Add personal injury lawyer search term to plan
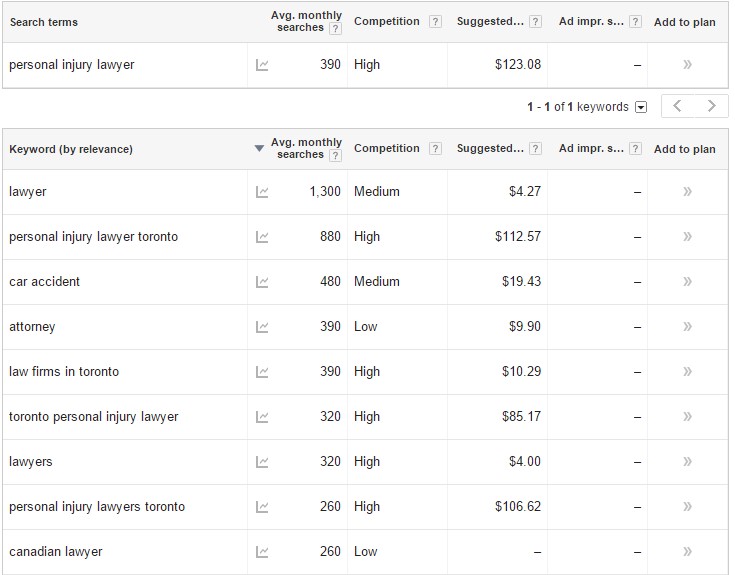Screen dimensions: 735x575 (x=687, y=65)
